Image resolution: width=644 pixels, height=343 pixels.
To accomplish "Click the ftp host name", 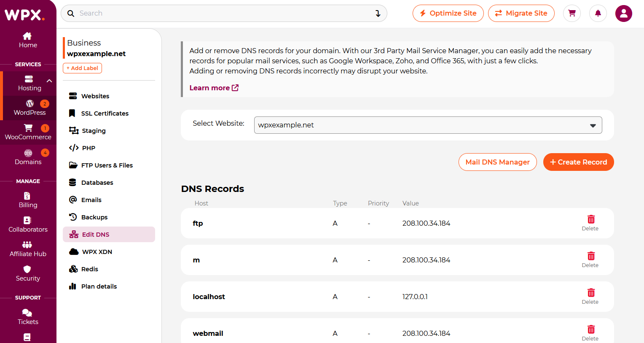I will [x=198, y=223].
